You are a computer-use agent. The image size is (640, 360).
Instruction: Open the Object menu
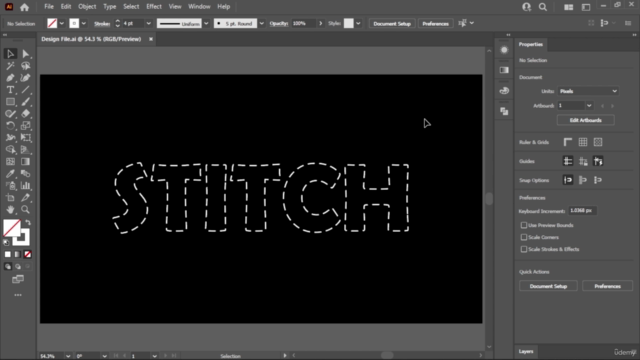[x=87, y=7]
